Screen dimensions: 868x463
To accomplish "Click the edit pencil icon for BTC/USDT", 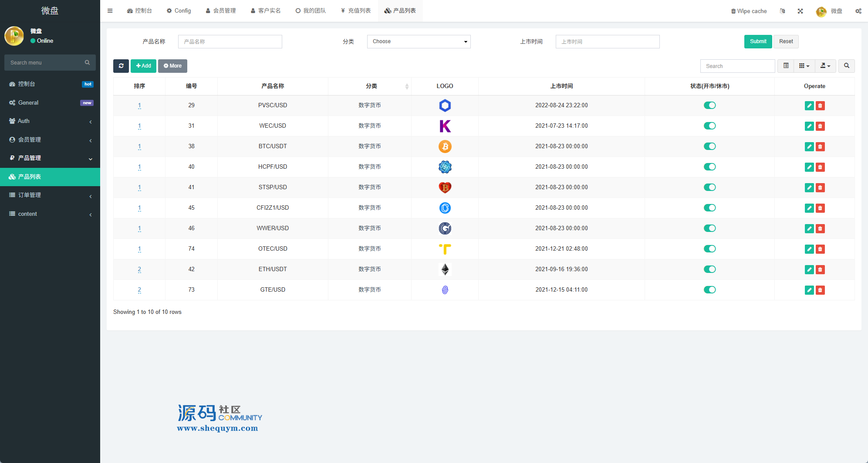I will tap(809, 146).
